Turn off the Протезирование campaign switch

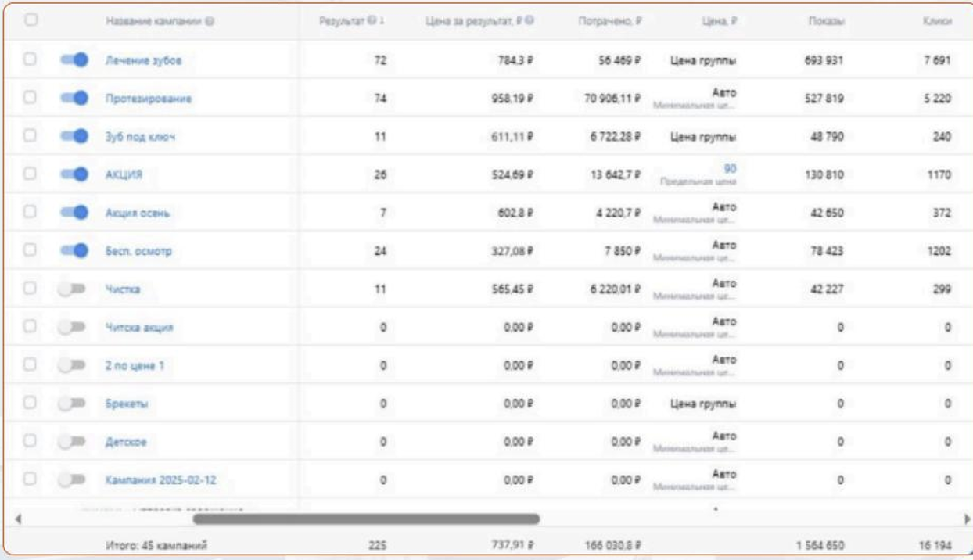[x=74, y=98]
